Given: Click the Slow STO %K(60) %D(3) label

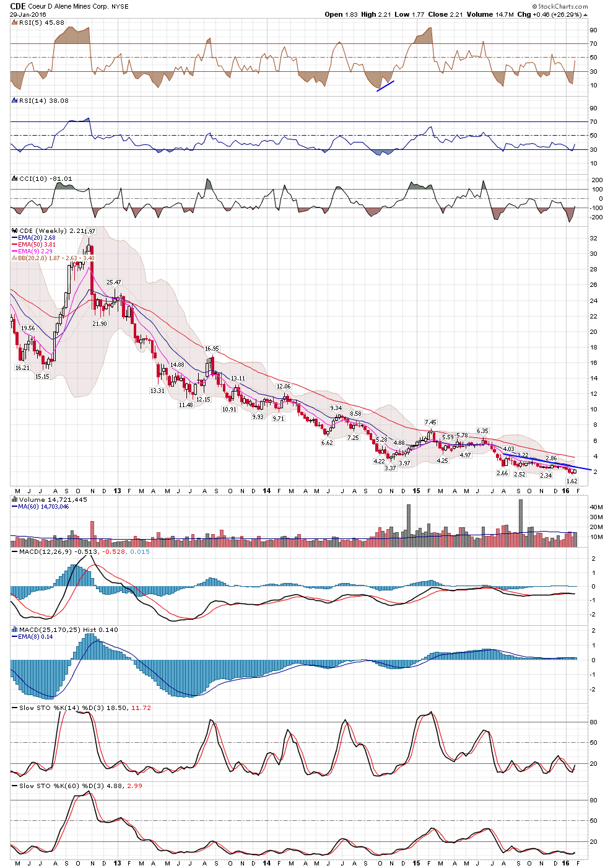Looking at the screenshot, I should coord(80,786).
